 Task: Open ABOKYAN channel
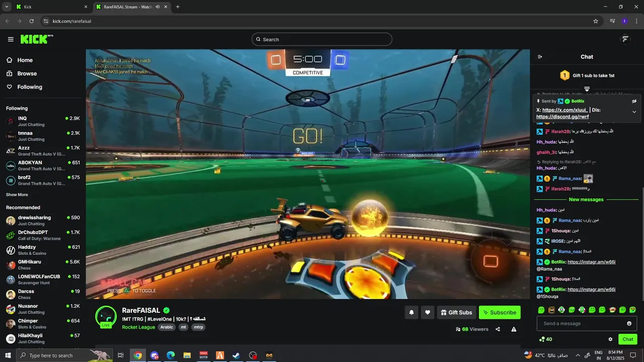coord(43,165)
